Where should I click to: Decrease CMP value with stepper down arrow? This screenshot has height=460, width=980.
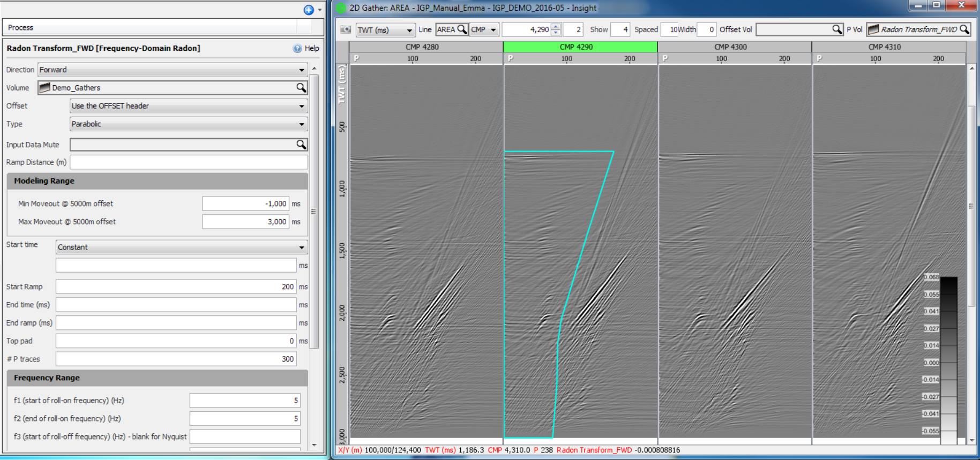coord(556,33)
